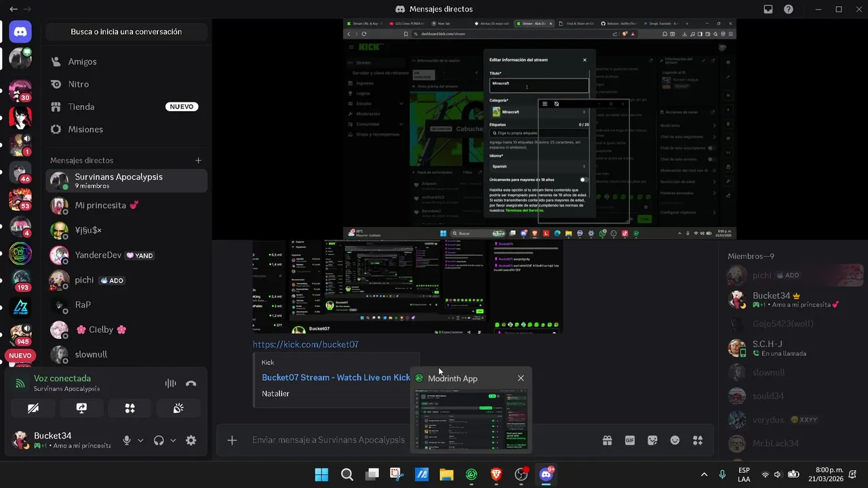Open the Windows Start menu
868x488 pixels.
click(x=321, y=474)
